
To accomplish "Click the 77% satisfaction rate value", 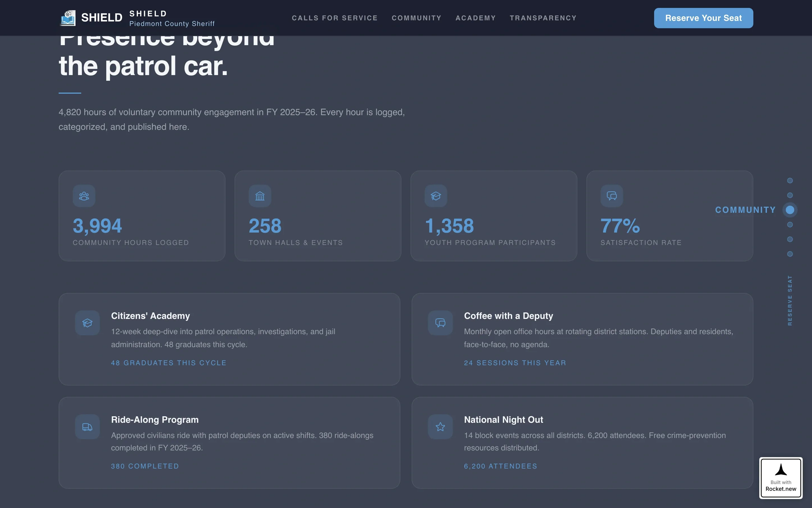I will tap(620, 226).
